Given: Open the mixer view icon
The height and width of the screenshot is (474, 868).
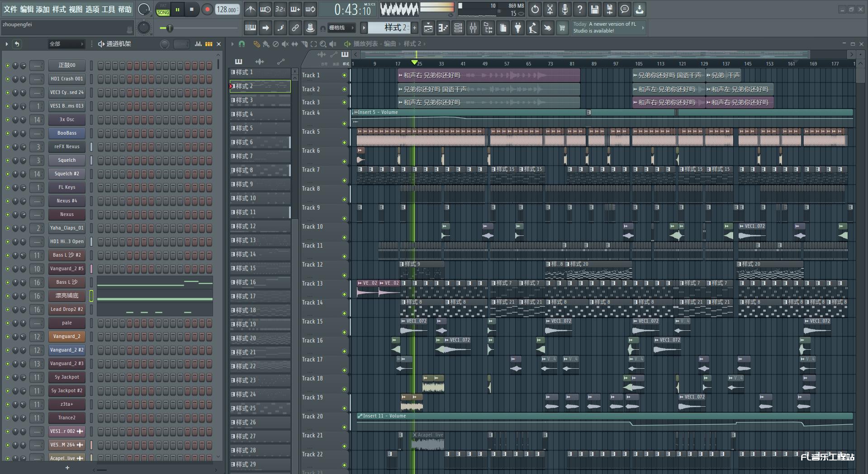Looking at the screenshot, I should (473, 28).
